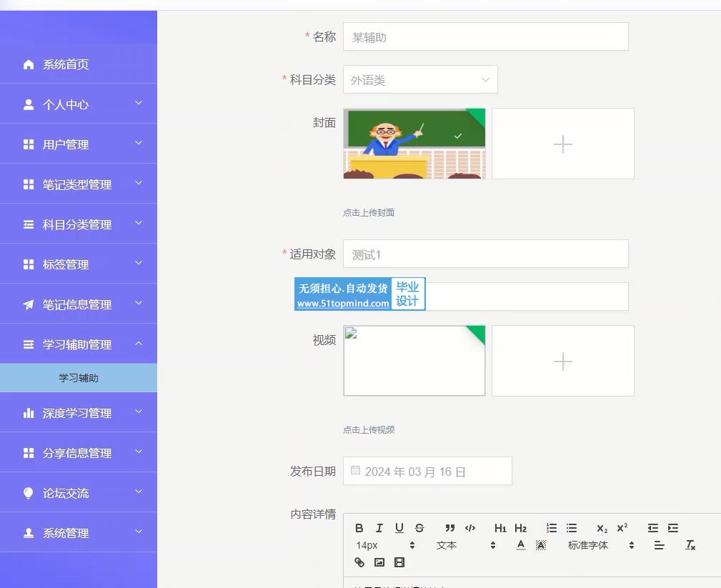
Task: Insert a code block in editor
Action: (470, 528)
